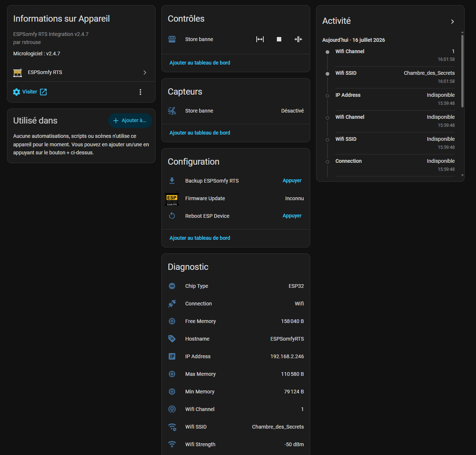476x455 pixels.
Task: Click the ESPSomfy RTS integration row label
Action: (x=45, y=72)
